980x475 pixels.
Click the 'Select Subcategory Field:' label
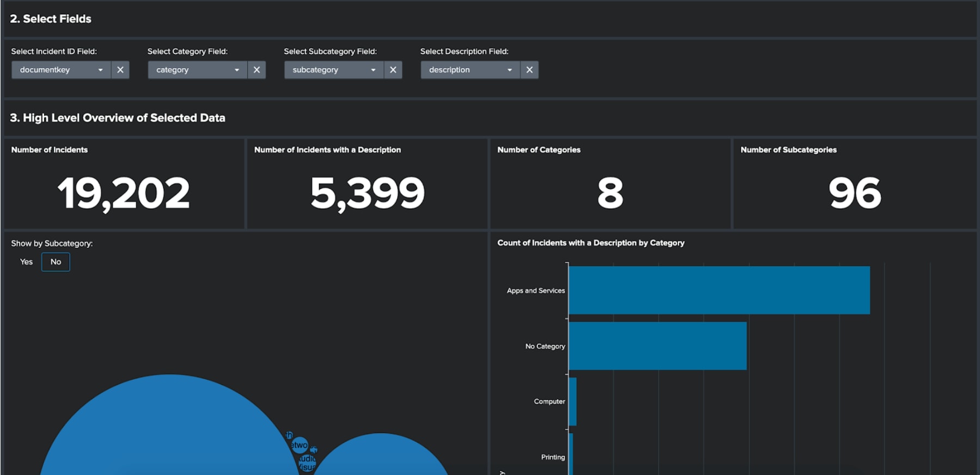coord(330,51)
